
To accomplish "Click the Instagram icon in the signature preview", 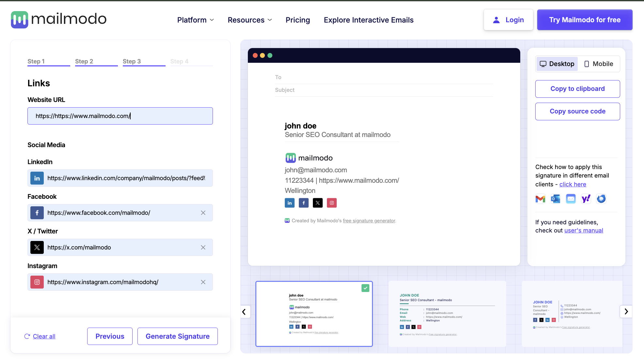I will coord(331,203).
